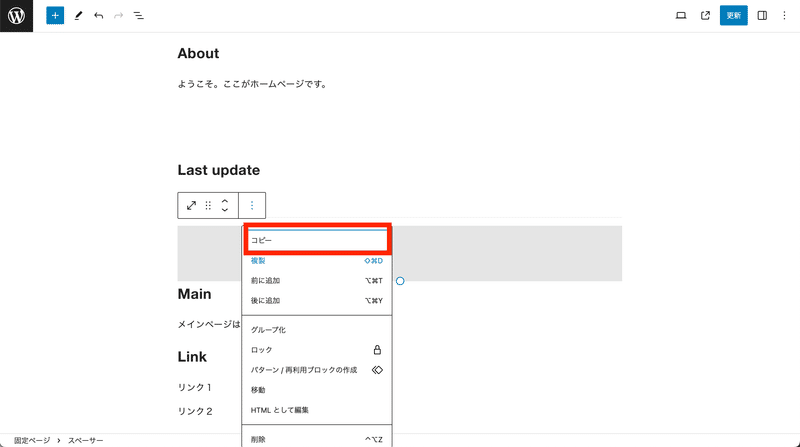Click the WordPress logo icon

click(x=16, y=16)
